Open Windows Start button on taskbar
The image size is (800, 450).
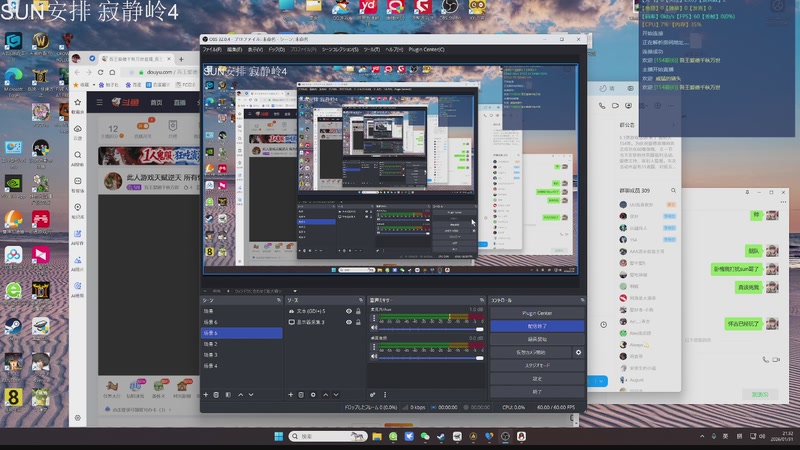point(279,436)
